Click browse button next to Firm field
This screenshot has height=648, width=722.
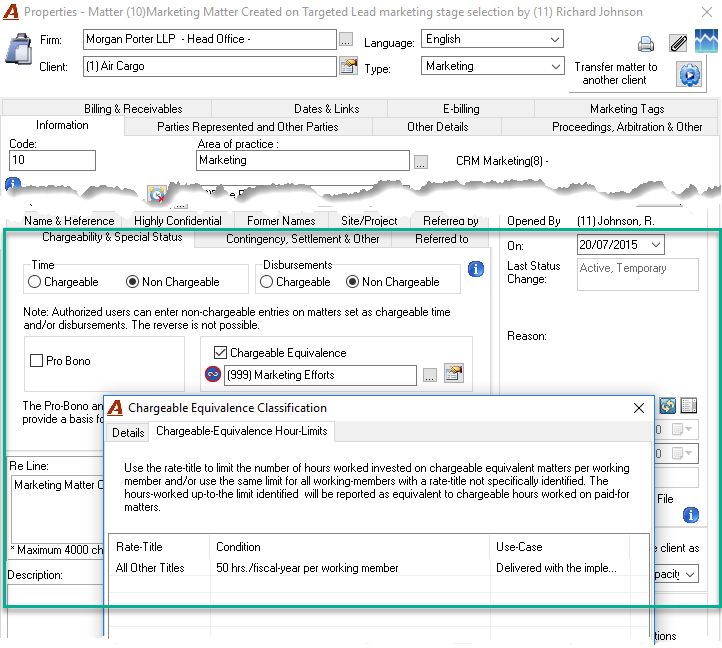(x=346, y=40)
